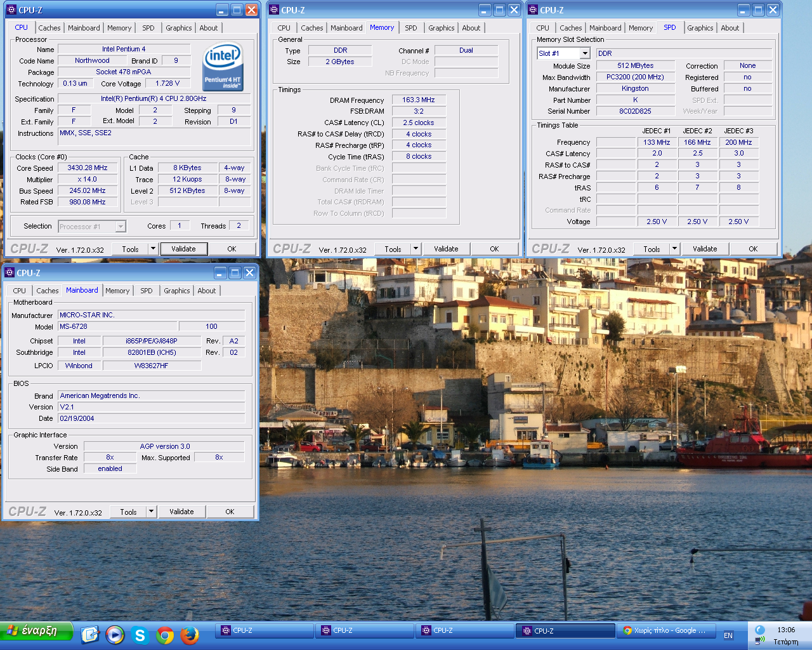Switch to the first CPU-Z taskbar button
812x650 pixels.
pos(265,630)
